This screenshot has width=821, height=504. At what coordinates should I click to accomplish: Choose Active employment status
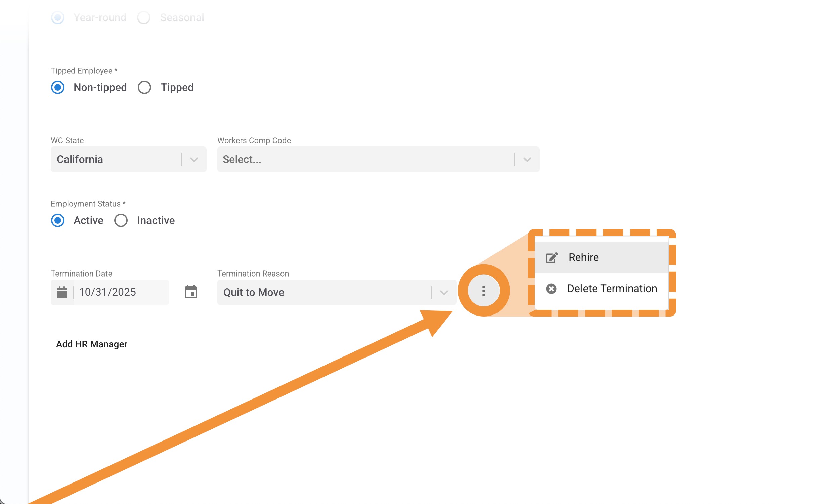[58, 220]
